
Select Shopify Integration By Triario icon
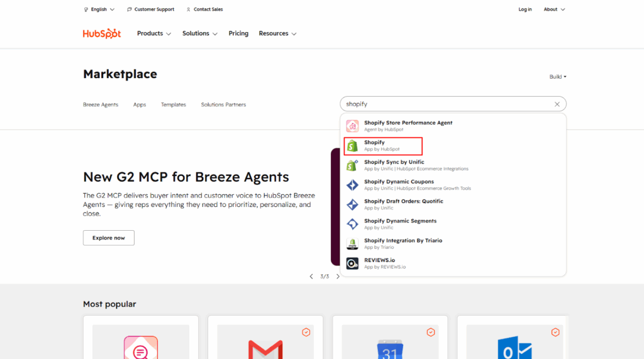tap(352, 244)
